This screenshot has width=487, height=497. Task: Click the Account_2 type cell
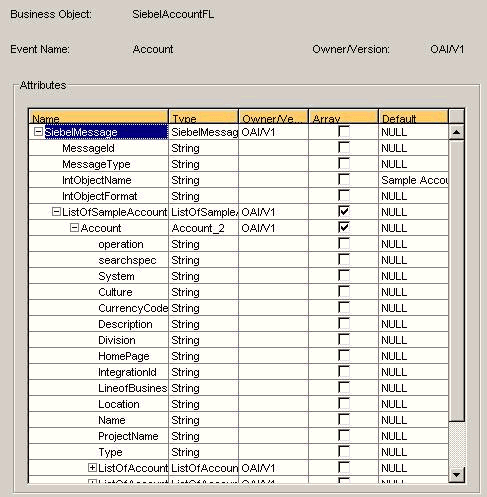(x=204, y=228)
